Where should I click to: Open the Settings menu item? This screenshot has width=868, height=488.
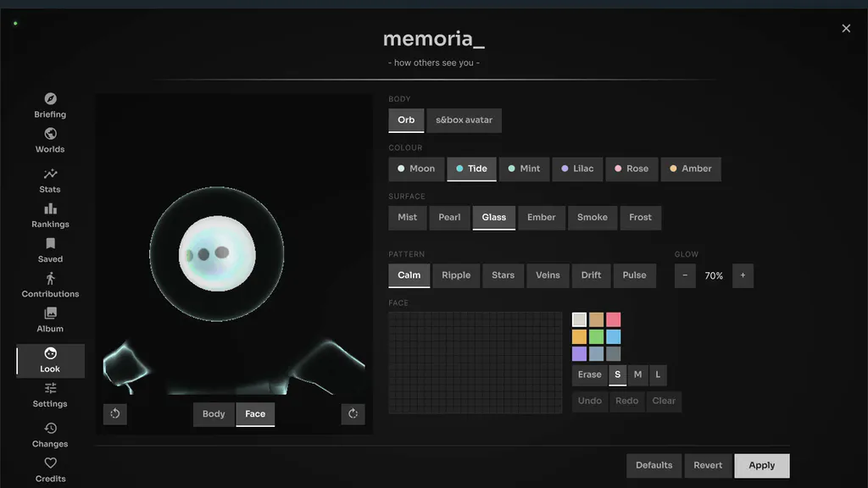point(50,396)
